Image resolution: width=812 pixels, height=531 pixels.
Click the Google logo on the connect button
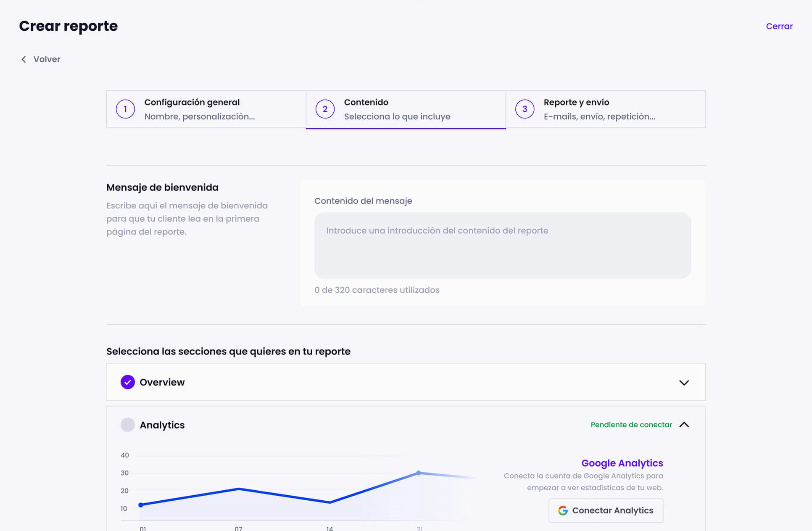click(563, 510)
